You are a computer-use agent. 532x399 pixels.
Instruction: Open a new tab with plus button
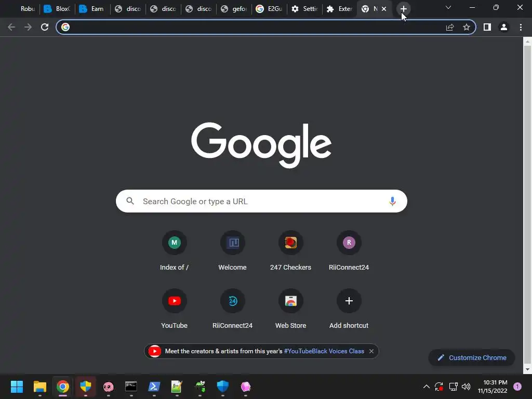click(403, 9)
